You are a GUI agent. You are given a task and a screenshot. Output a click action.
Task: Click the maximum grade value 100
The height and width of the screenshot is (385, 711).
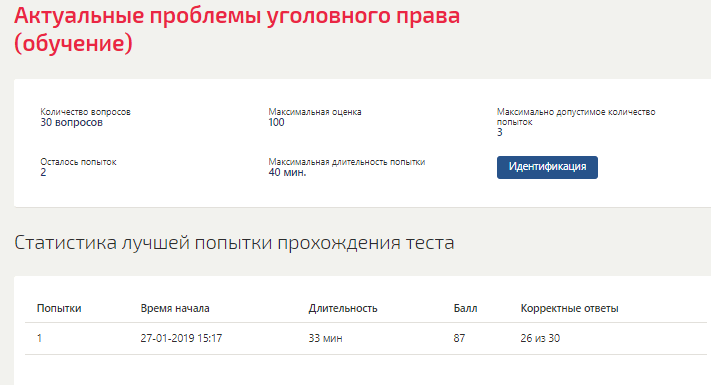point(276,122)
